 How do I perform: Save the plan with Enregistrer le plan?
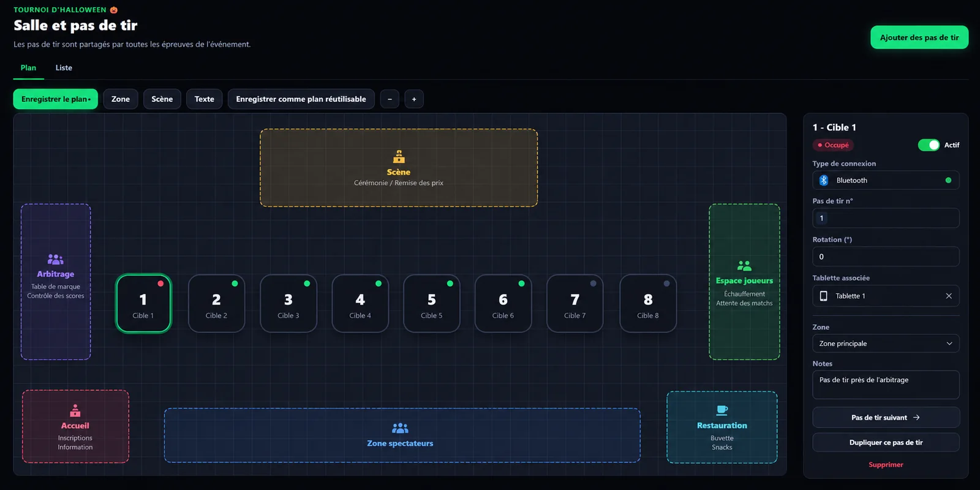pos(56,99)
